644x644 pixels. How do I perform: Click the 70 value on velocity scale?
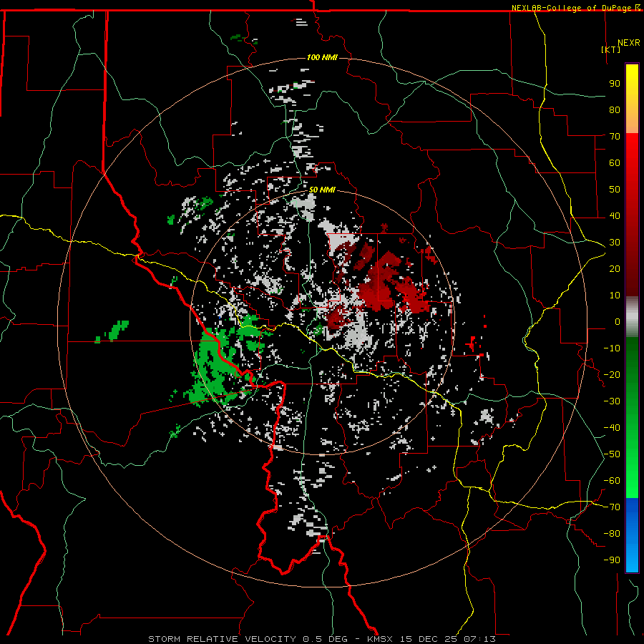pos(615,137)
